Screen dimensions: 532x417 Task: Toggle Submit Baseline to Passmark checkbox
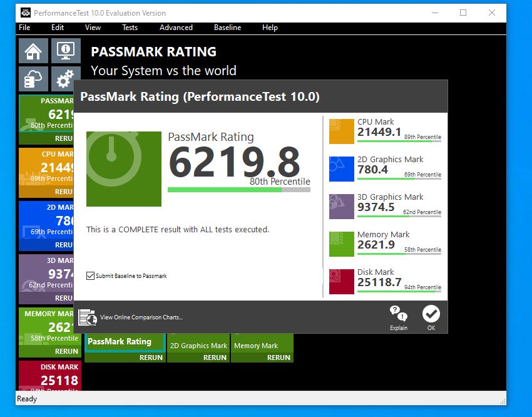pos(90,276)
